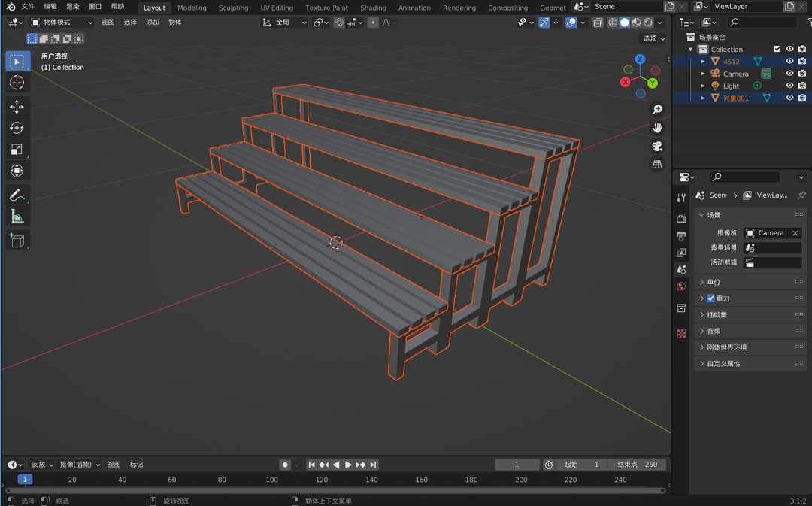Choose the Scale tool
812x506 pixels.
(17, 149)
